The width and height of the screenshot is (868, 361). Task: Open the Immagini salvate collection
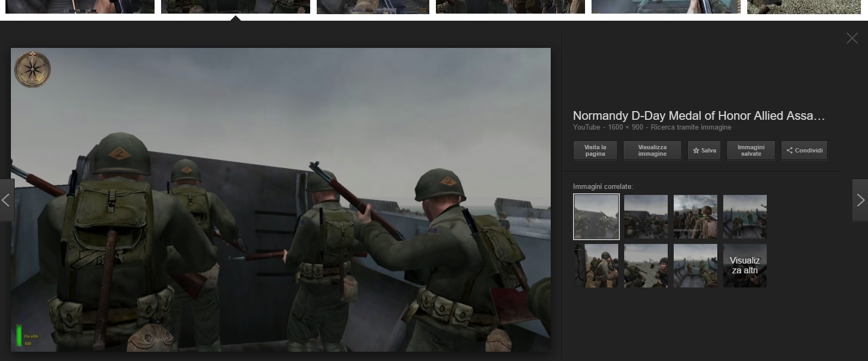pos(750,151)
